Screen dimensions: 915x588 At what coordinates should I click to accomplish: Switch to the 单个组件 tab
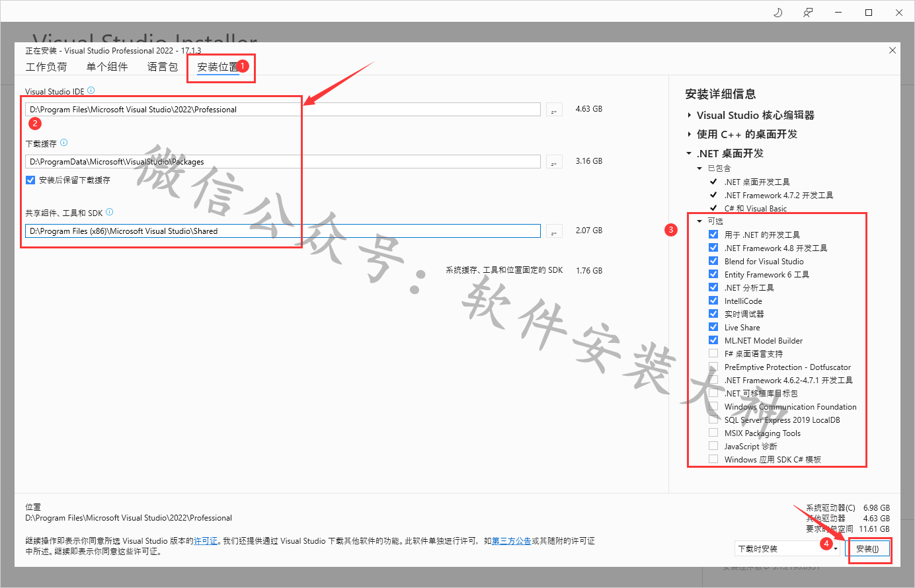(x=107, y=67)
